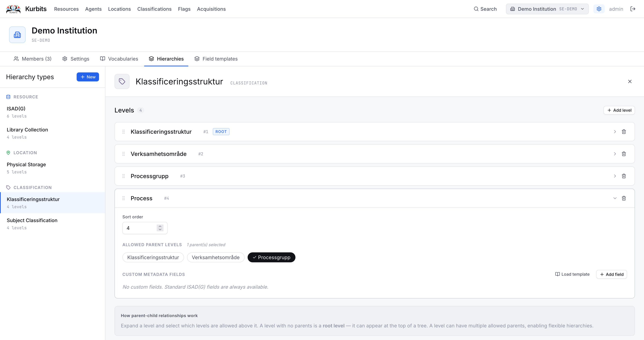
Task: Deselect Processgrupp as allowed parent
Action: pos(271,257)
